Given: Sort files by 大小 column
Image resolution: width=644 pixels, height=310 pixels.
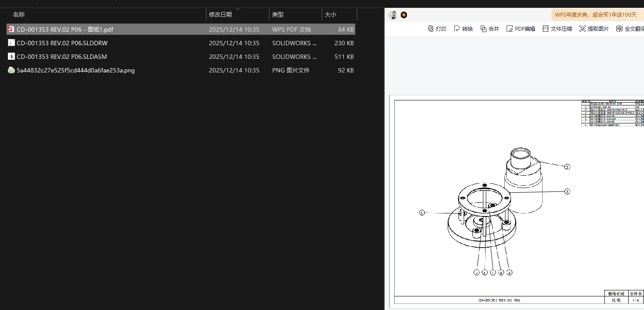Looking at the screenshot, I should pyautogui.click(x=330, y=14).
